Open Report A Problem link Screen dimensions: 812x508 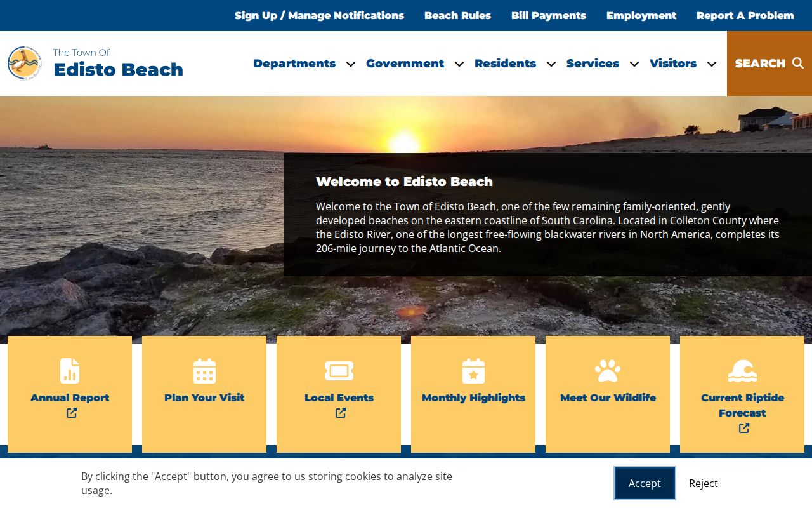click(x=745, y=15)
